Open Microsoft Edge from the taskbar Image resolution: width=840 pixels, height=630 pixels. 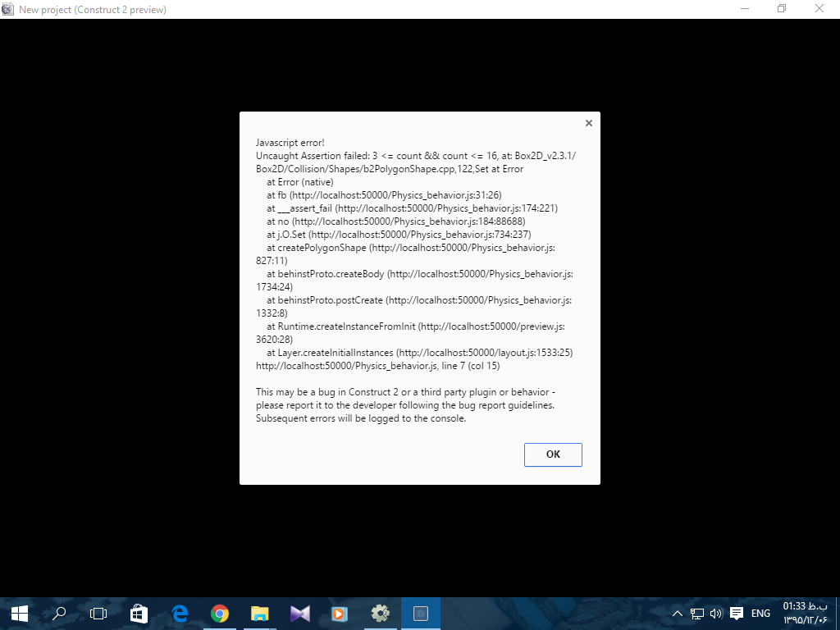click(180, 614)
